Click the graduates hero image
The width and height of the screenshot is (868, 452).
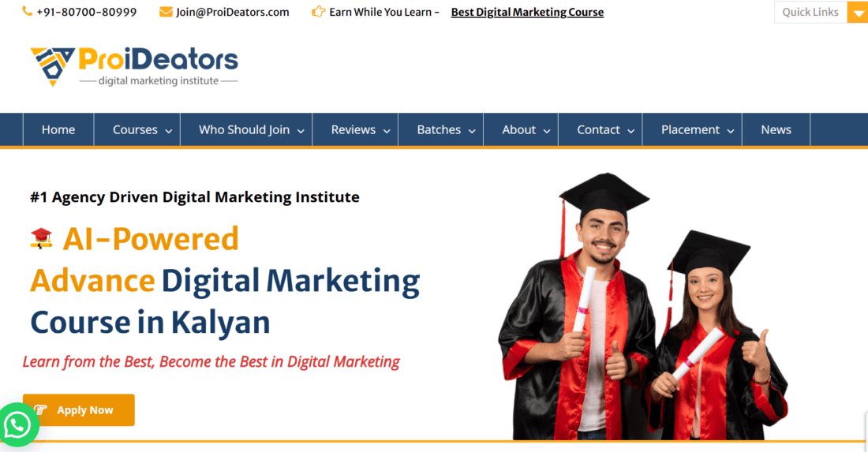[x=642, y=307]
